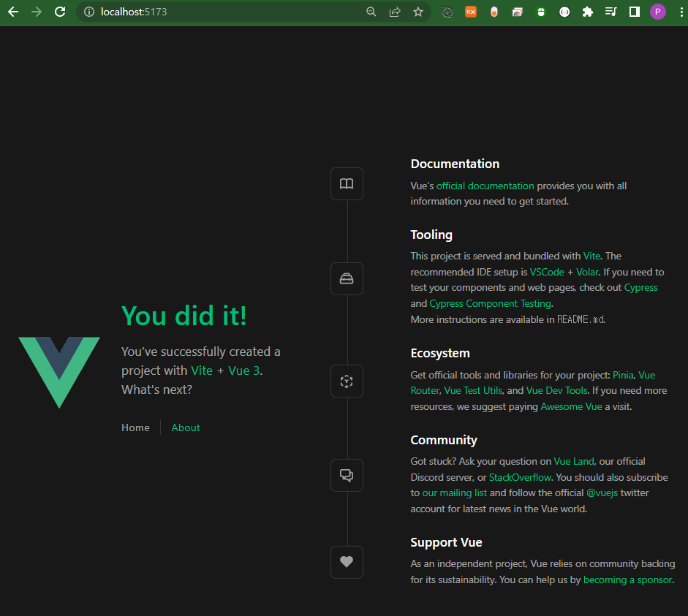The width and height of the screenshot is (688, 616).
Task: Open the StackOverflow link
Action: tap(520, 477)
